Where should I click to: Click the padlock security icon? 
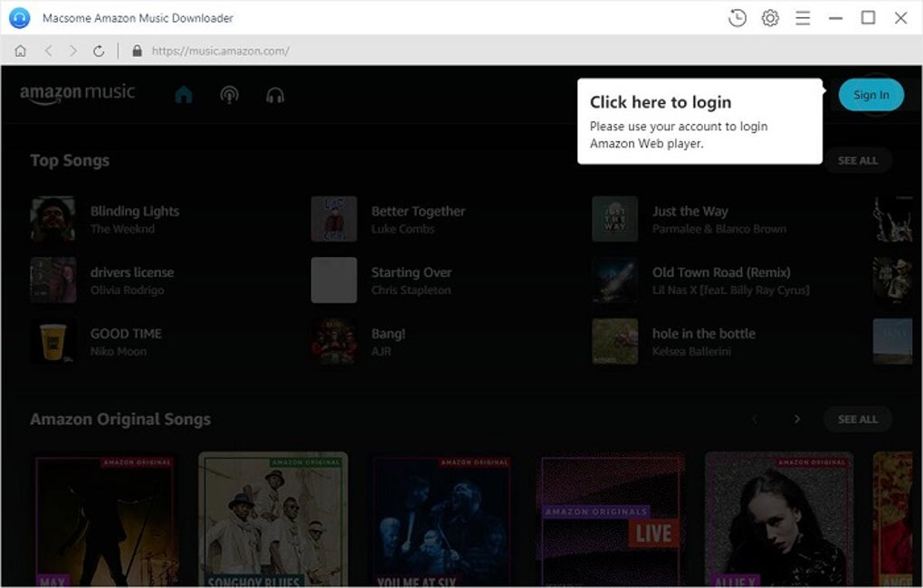click(138, 51)
